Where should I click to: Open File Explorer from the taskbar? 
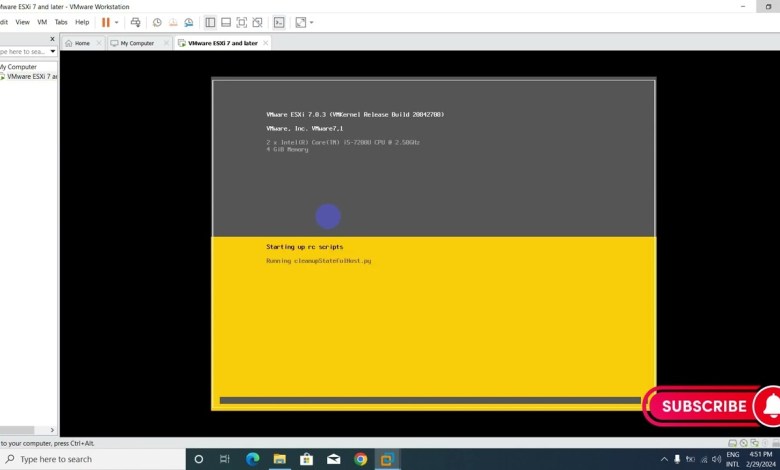[280, 459]
